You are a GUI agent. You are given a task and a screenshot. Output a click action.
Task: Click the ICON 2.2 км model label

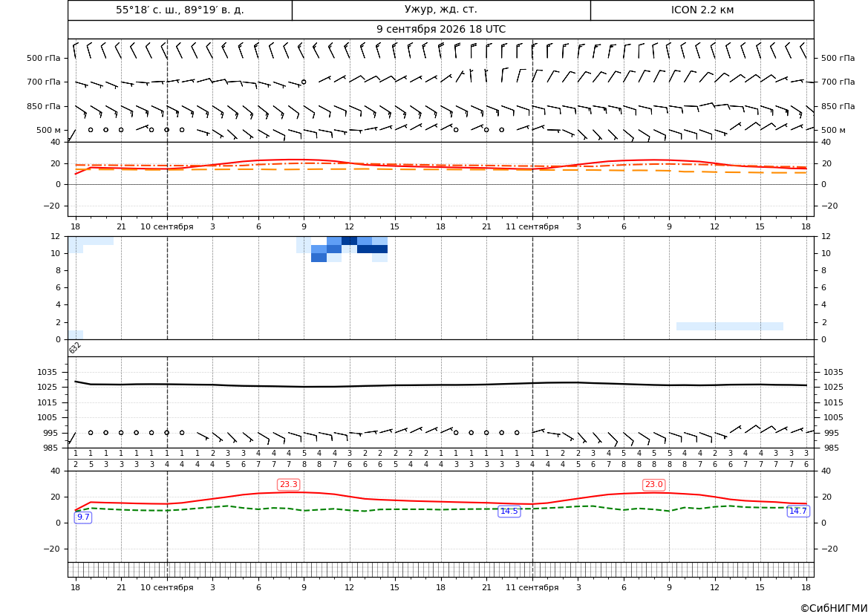(702, 10)
